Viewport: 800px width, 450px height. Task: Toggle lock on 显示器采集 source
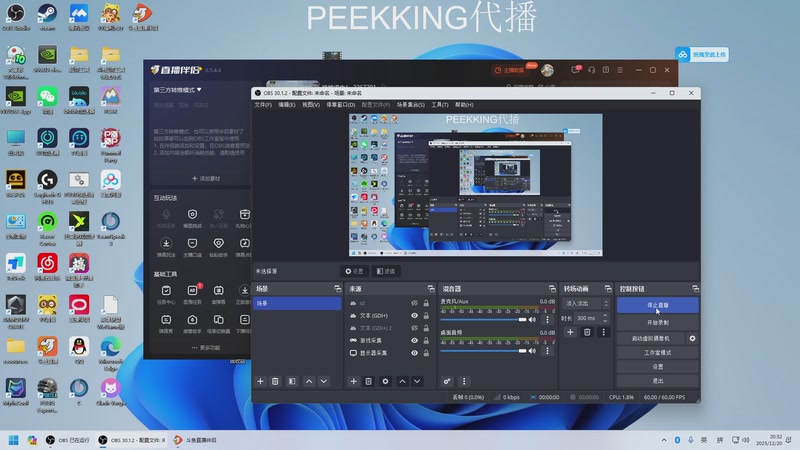(426, 353)
